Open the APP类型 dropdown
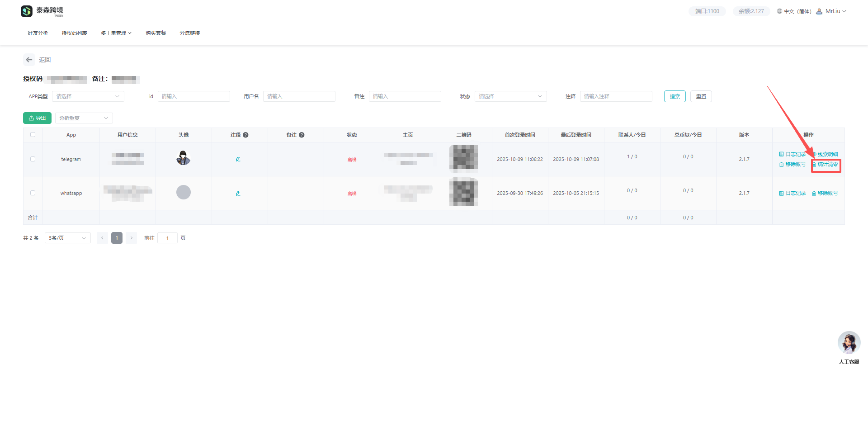This screenshot has height=431, width=868. [x=88, y=96]
